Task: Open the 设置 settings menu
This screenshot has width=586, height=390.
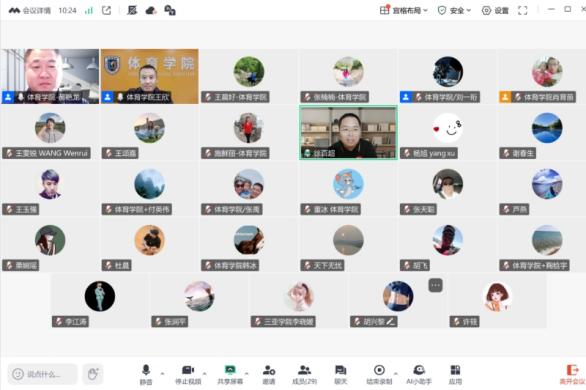Action: [495, 10]
